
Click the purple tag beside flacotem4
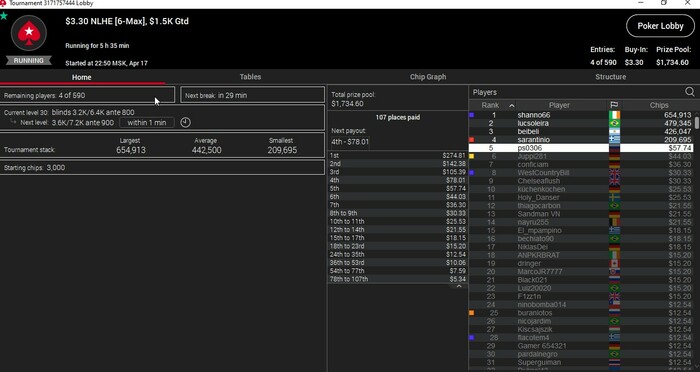471,338
